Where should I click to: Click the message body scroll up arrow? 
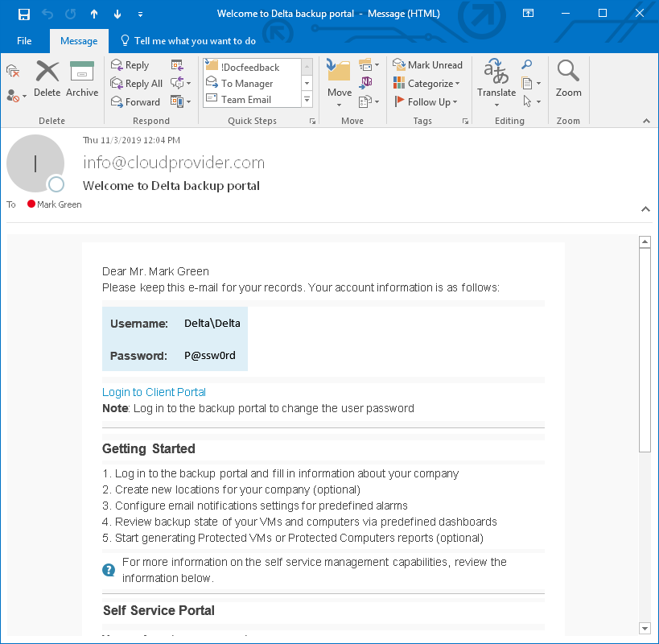pyautogui.click(x=645, y=242)
